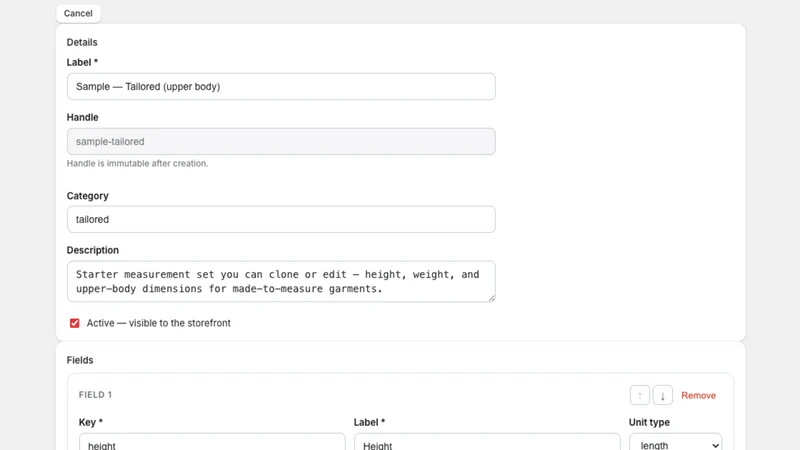Untick 'Active — visible to the storefront' checkbox
The image size is (800, 450).
[x=74, y=323]
